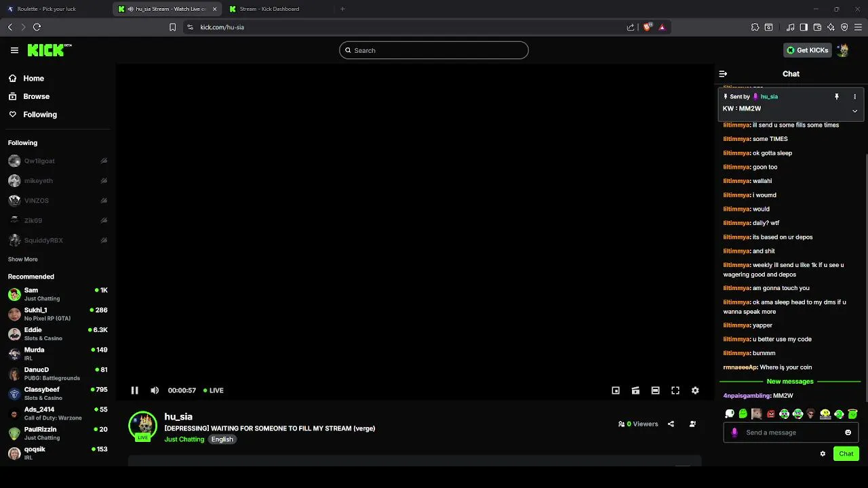Open the user profile avatar menu

click(843, 50)
